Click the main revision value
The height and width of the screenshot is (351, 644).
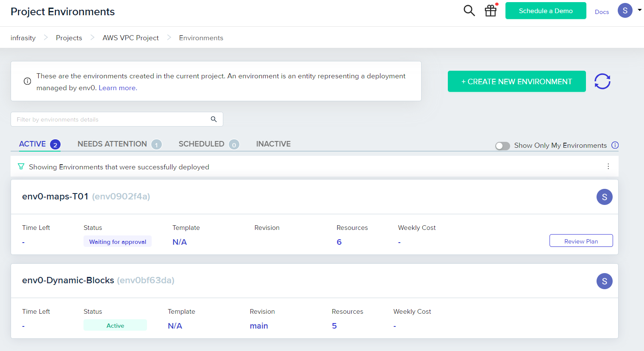(259, 326)
